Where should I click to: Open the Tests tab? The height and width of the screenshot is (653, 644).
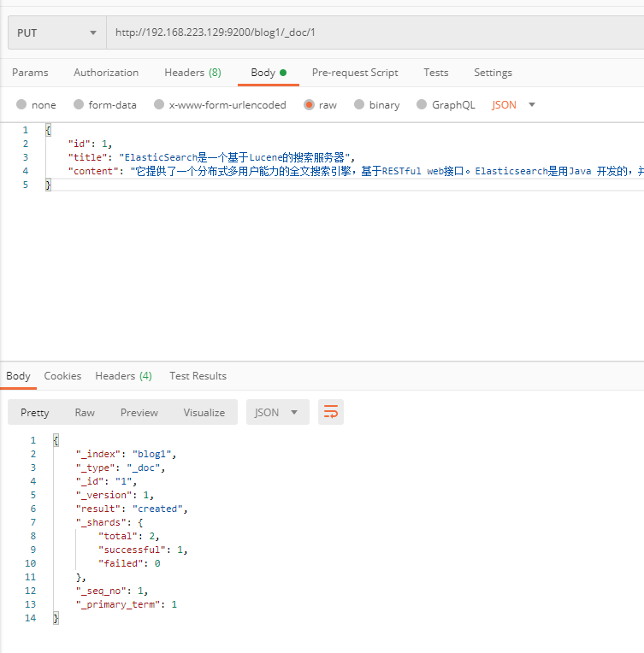tap(436, 73)
